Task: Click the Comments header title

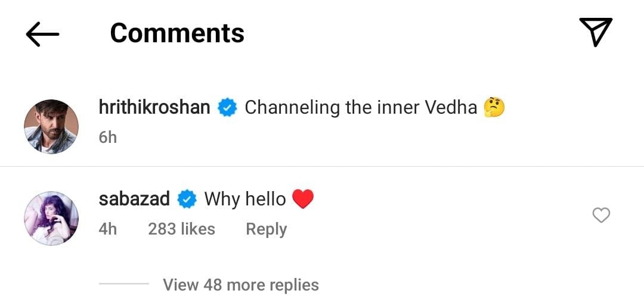Action: click(x=177, y=33)
